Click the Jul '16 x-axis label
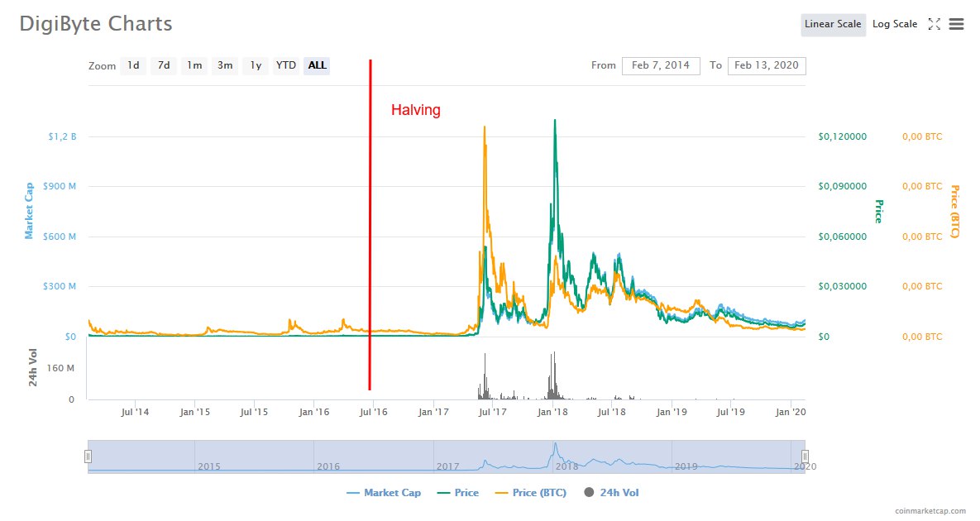Screen dimensions: 980x521 click(x=373, y=413)
